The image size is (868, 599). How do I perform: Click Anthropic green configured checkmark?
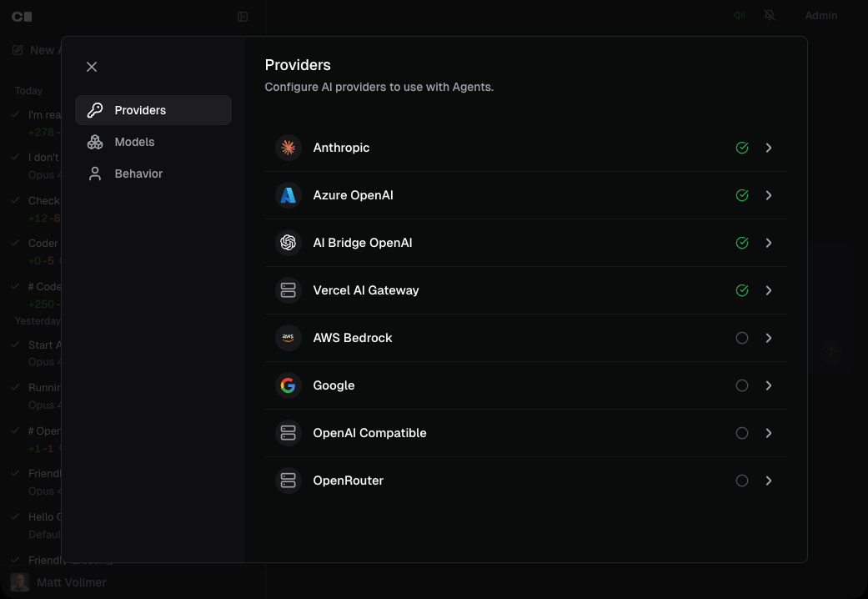pyautogui.click(x=742, y=148)
